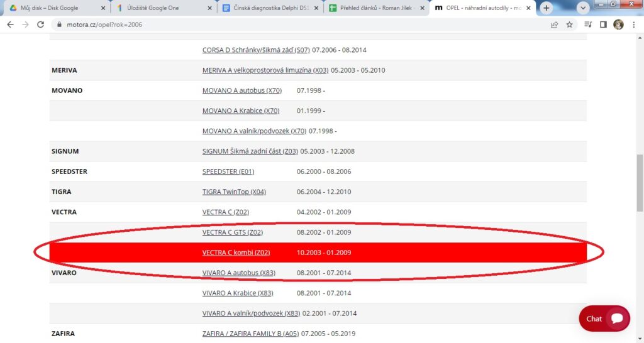644x343 pixels.
Task: Click date range 04.2002 - 01.2009
Action: point(324,212)
